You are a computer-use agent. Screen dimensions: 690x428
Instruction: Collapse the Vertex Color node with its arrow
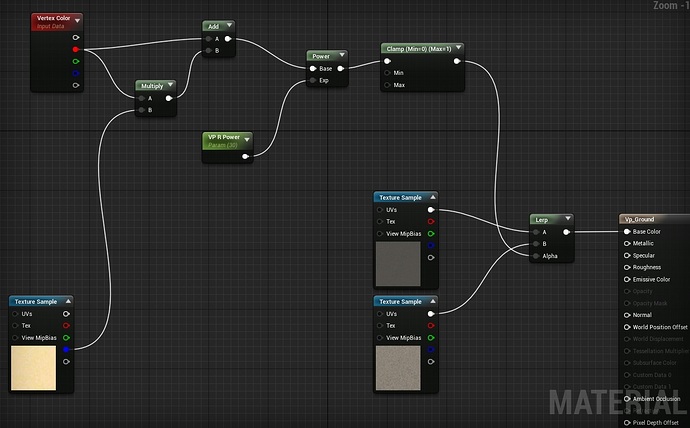pyautogui.click(x=77, y=20)
